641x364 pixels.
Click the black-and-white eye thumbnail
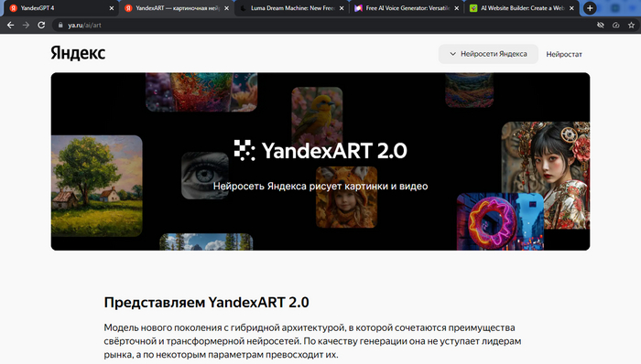point(205,176)
